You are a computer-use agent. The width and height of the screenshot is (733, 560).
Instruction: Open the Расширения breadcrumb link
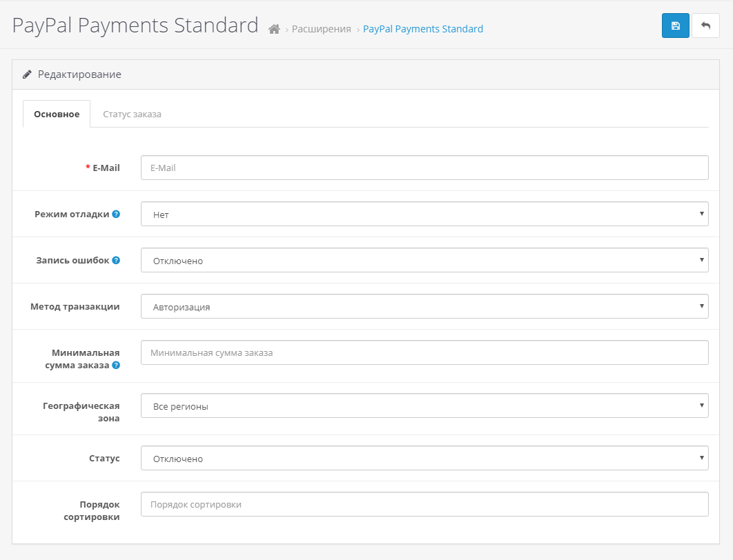tap(321, 29)
